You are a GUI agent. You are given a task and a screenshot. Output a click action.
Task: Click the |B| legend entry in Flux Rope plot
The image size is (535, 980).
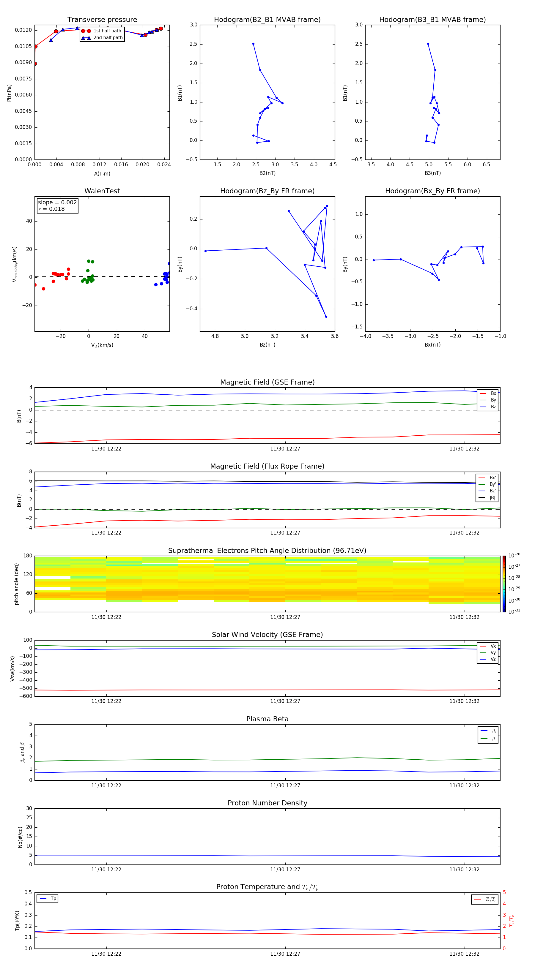(487, 498)
